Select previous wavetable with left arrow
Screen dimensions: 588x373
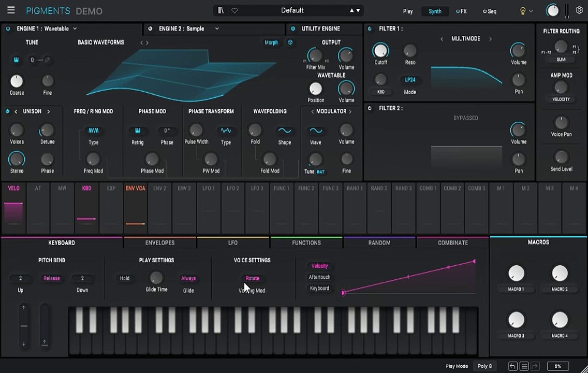[x=141, y=43]
